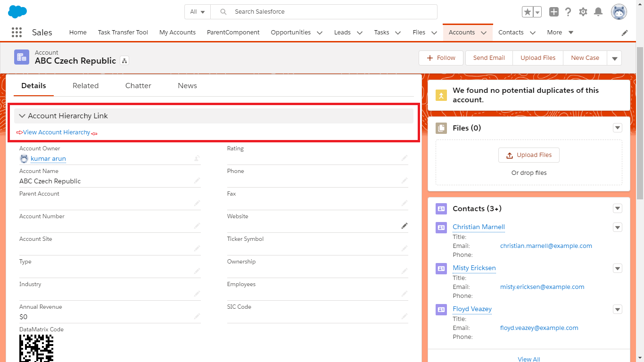Click the New Case button
The height and width of the screenshot is (362, 644).
click(x=585, y=58)
